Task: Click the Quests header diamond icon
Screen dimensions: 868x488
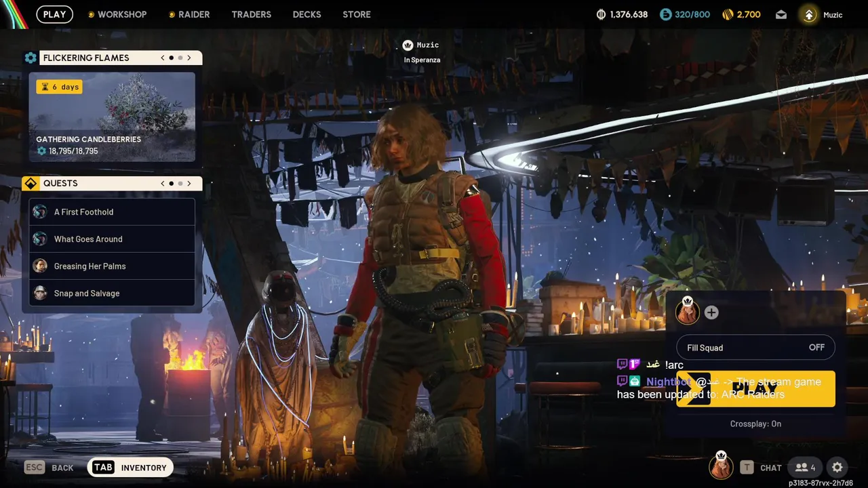Action: (31, 183)
